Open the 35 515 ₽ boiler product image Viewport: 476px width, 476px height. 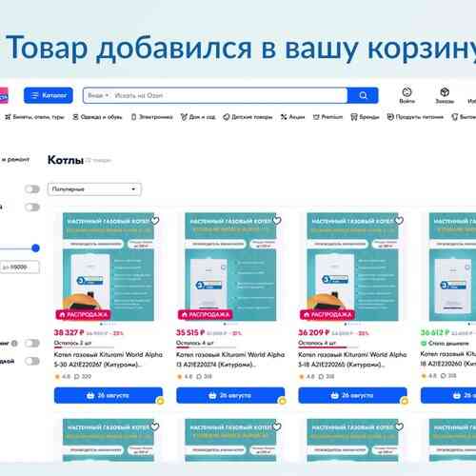[x=230, y=267]
